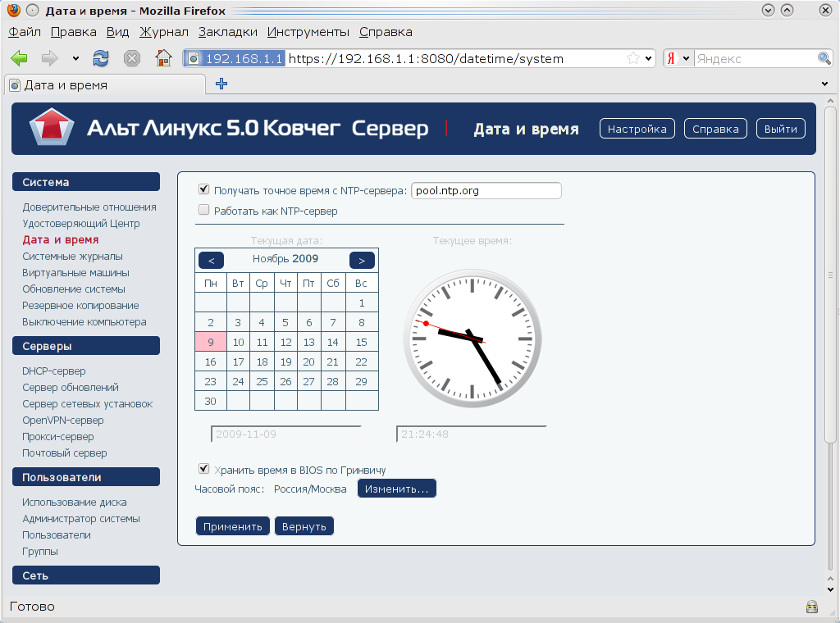Open the Вид menu
The image size is (840, 623).
(x=117, y=32)
